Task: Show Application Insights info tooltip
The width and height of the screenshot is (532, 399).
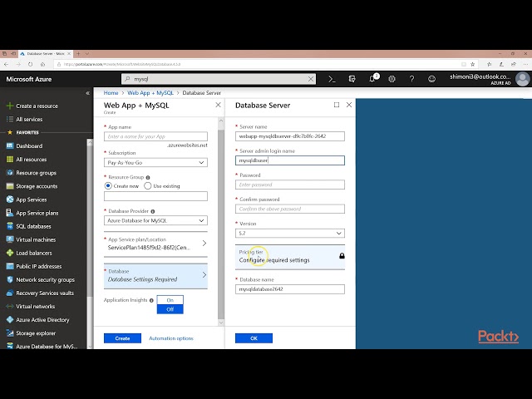Action: (x=151, y=300)
